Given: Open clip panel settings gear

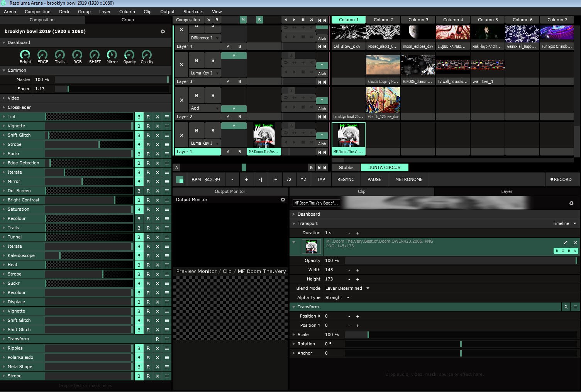Looking at the screenshot, I should click(x=571, y=203).
